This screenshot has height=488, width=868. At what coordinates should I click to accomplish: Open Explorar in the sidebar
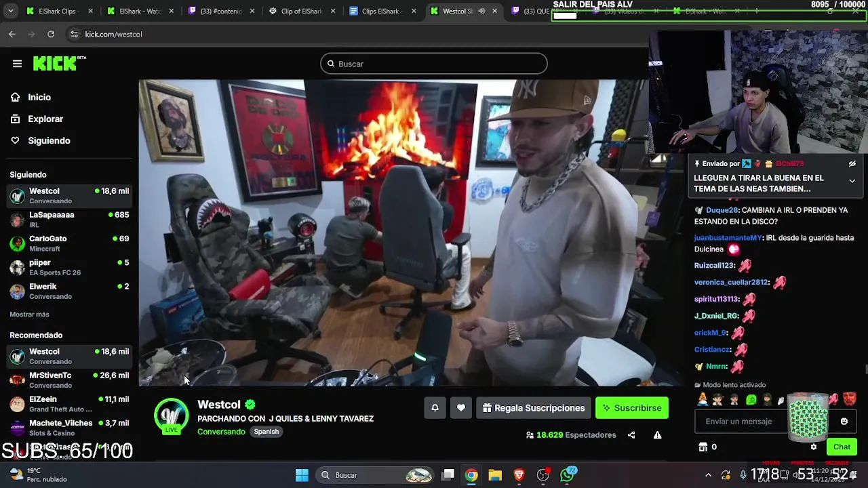(45, 119)
